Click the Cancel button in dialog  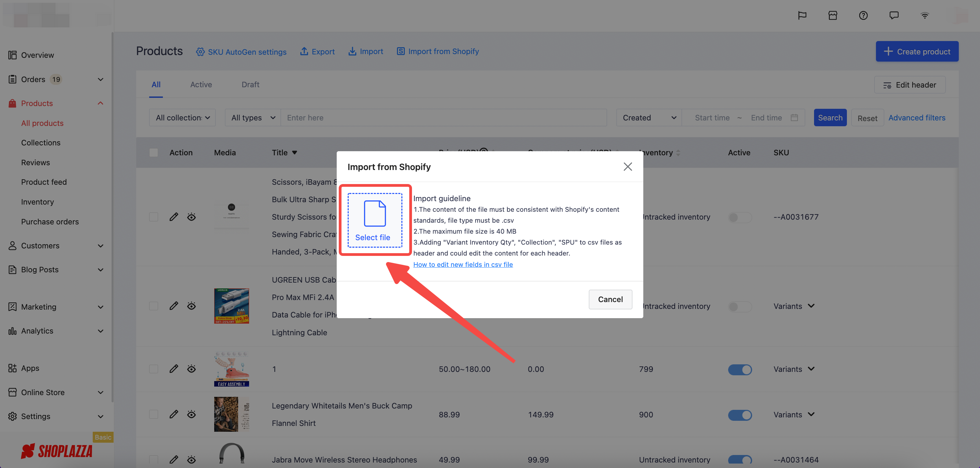(610, 299)
